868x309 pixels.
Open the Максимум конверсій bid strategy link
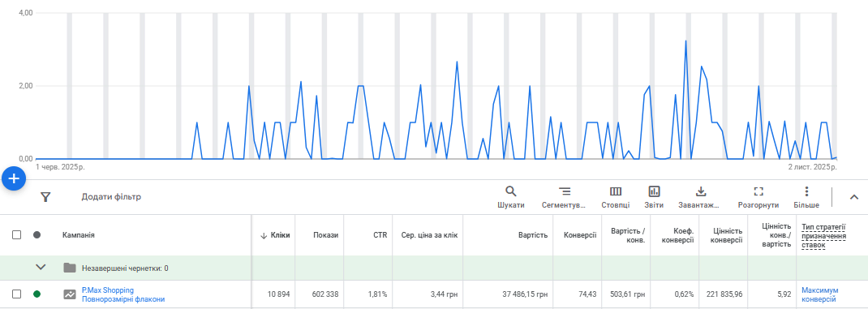click(819, 294)
